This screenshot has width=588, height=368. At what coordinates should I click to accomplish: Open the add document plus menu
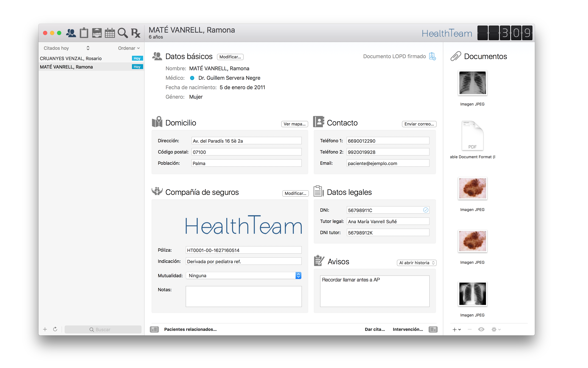456,329
